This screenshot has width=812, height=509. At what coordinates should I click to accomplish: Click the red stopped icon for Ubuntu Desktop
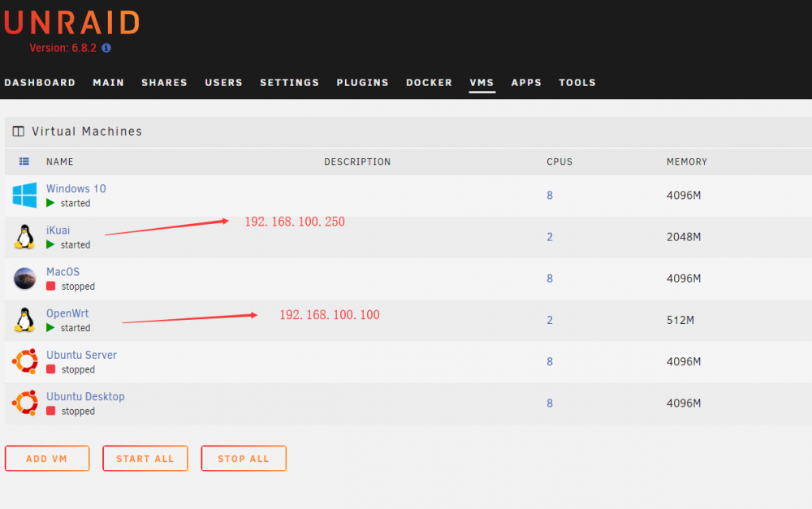[50, 411]
